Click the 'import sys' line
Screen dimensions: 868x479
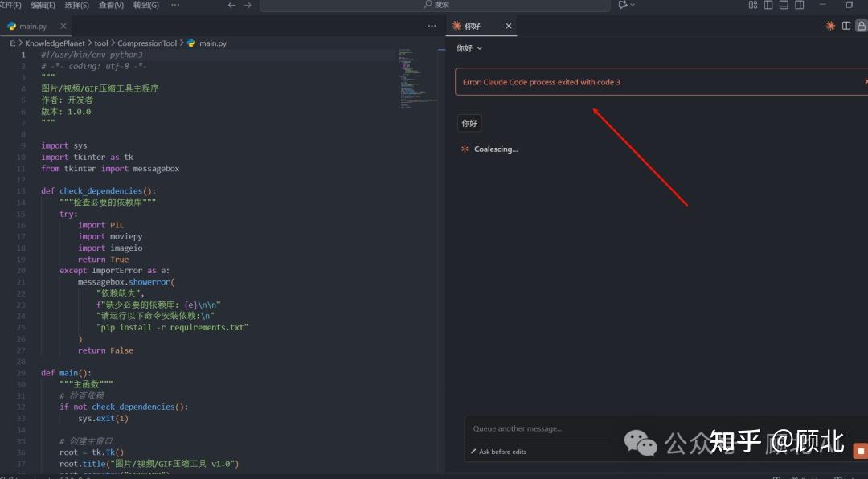[63, 145]
